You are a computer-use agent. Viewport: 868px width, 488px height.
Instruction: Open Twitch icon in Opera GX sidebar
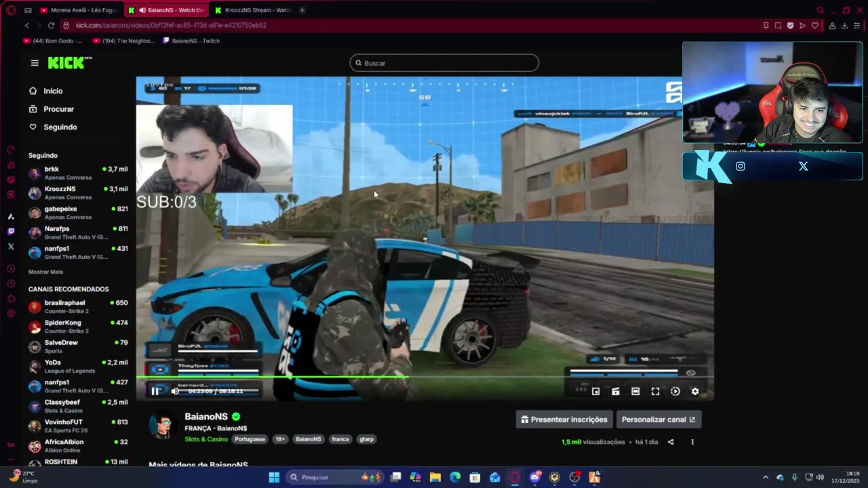pos(11,231)
